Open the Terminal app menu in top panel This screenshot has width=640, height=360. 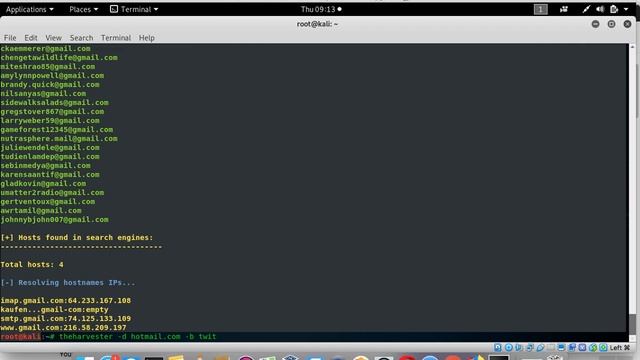[134, 9]
